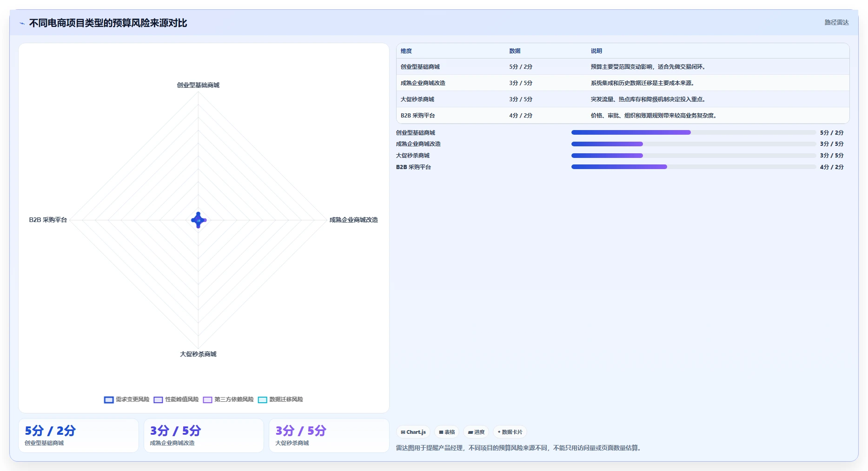Toggle the 需求变更风险 legend series
Viewport: 868px width, 471px height.
[127, 399]
